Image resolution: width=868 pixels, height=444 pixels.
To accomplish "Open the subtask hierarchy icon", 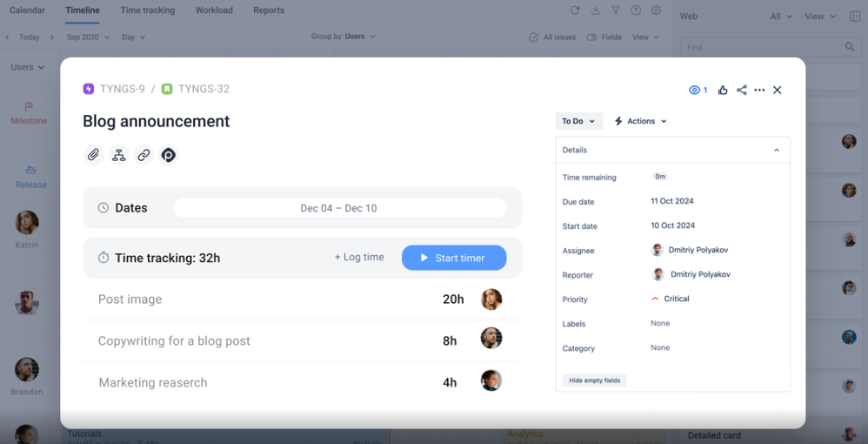I will point(119,155).
